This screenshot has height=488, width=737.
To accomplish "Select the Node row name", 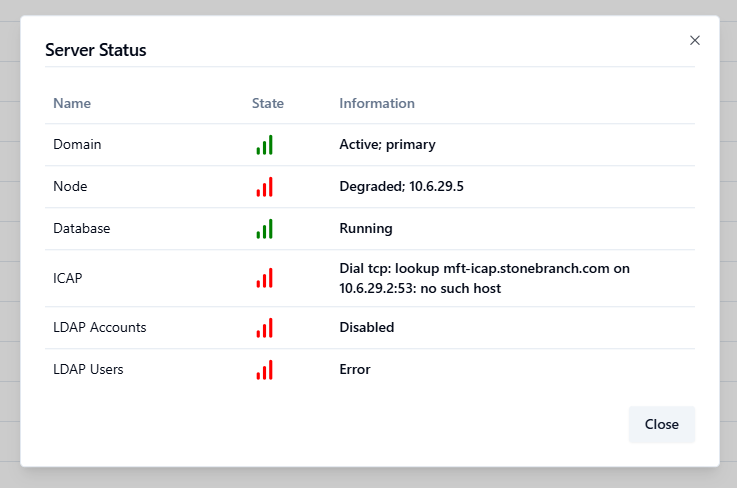I will point(70,186).
